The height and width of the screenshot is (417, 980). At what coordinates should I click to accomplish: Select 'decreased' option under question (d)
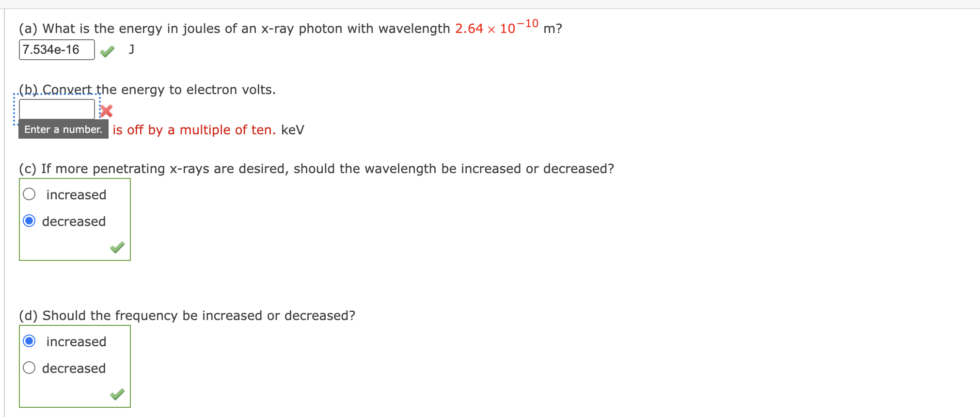[x=29, y=368]
